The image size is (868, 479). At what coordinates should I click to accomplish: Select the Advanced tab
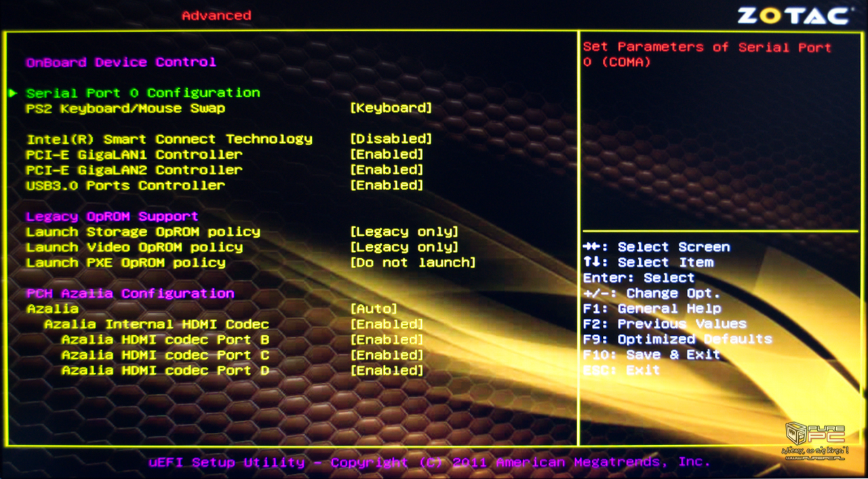(216, 16)
